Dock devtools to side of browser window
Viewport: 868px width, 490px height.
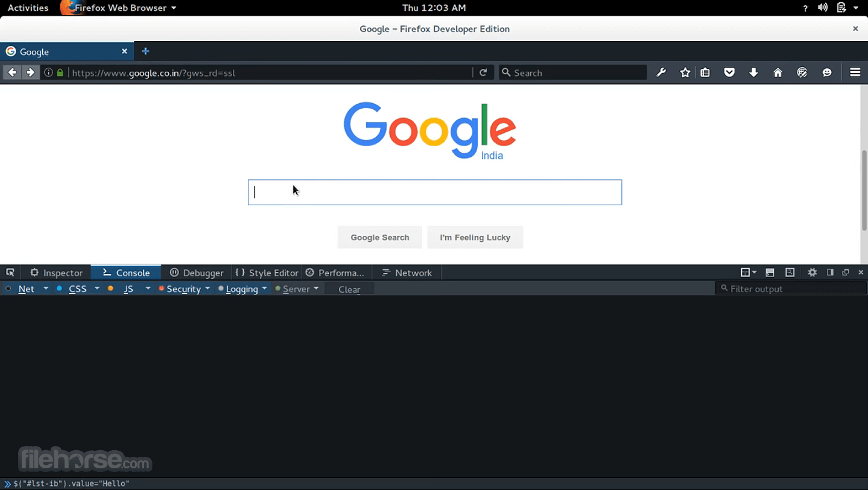pos(830,273)
